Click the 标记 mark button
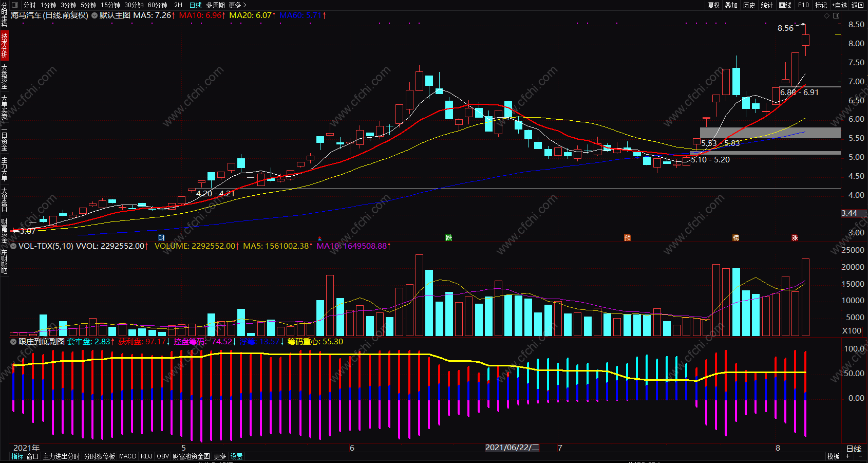The image size is (868, 463). tap(821, 5)
